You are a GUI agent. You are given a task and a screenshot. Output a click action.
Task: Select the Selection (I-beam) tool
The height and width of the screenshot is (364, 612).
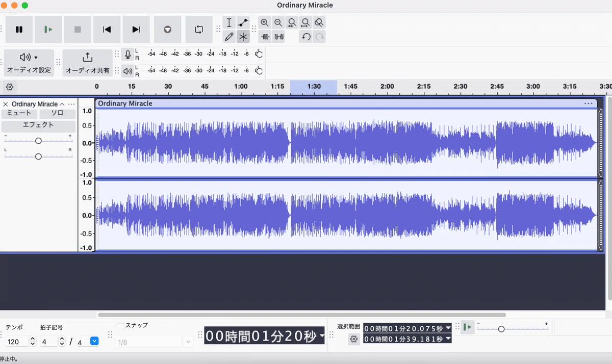[x=229, y=23]
